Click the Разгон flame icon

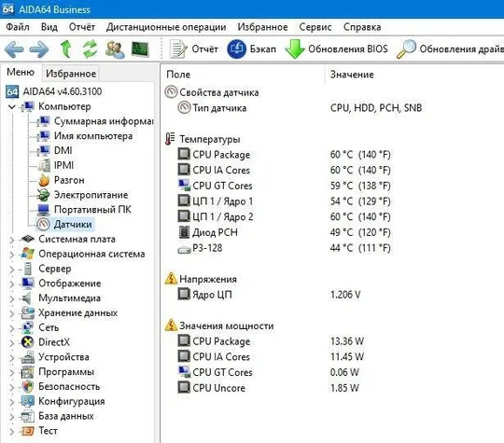[44, 180]
